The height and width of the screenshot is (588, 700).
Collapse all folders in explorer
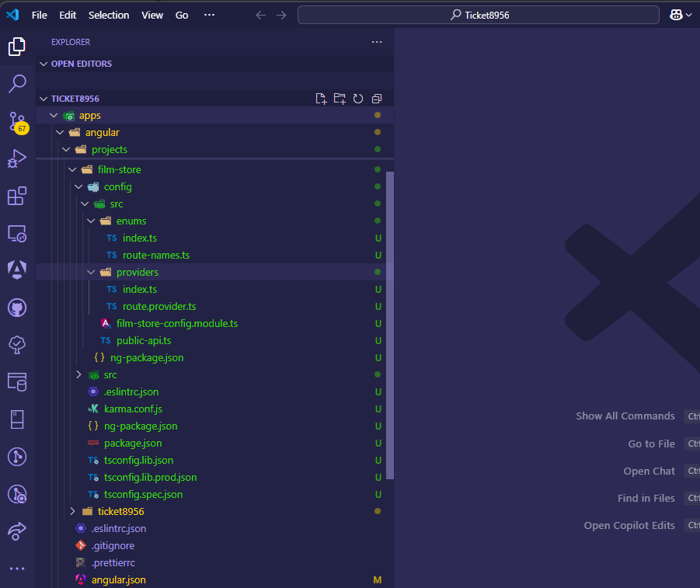377,99
